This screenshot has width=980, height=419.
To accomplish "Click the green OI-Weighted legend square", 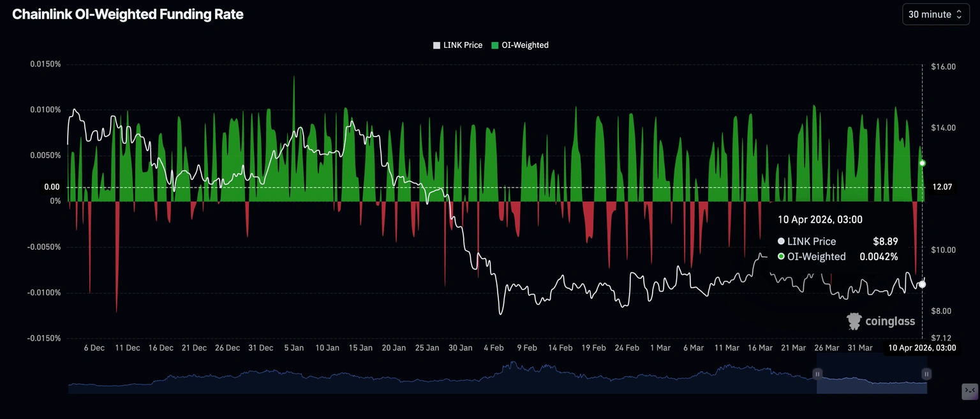I will click(495, 45).
